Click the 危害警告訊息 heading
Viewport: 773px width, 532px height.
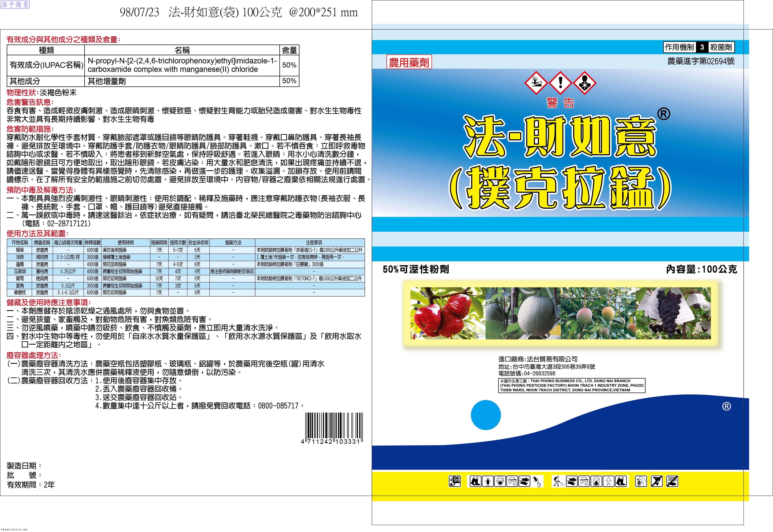click(30, 102)
